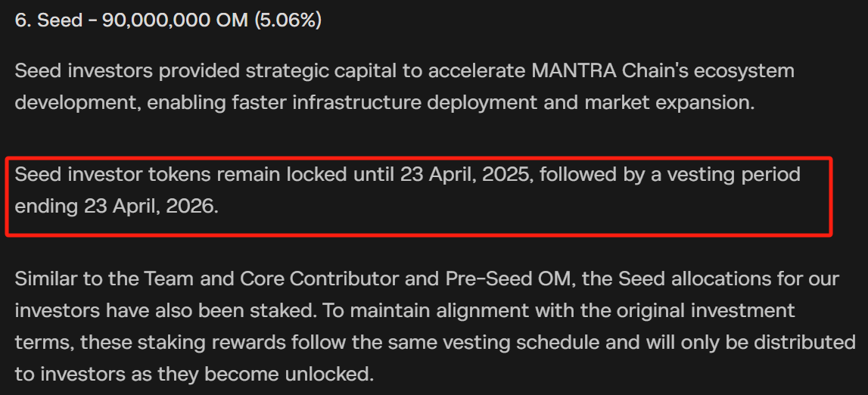Click the date "23 April, 2026"

[x=150, y=206]
